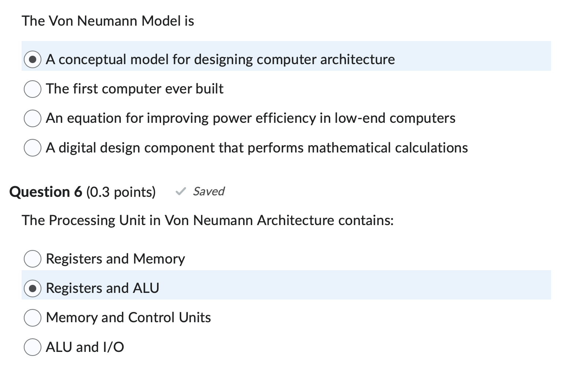Click the '(0.3 points)' label
The height and width of the screenshot is (375, 588).
coord(121,192)
